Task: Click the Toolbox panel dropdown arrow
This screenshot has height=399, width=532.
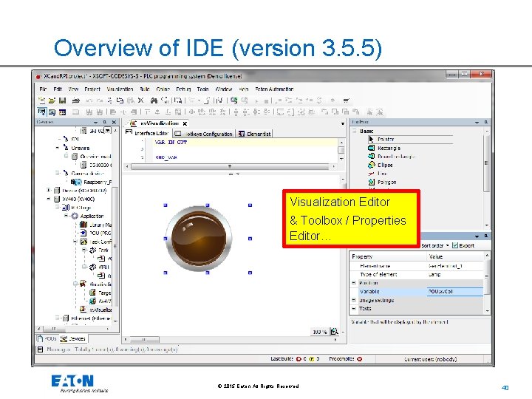Action: [x=477, y=122]
